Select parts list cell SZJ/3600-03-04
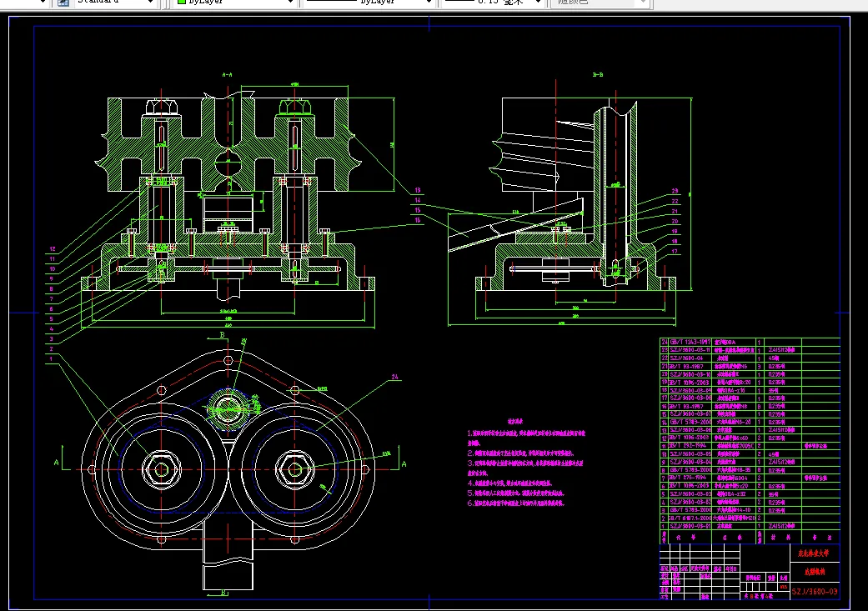Viewport: 868px width, 611px height. click(690, 462)
